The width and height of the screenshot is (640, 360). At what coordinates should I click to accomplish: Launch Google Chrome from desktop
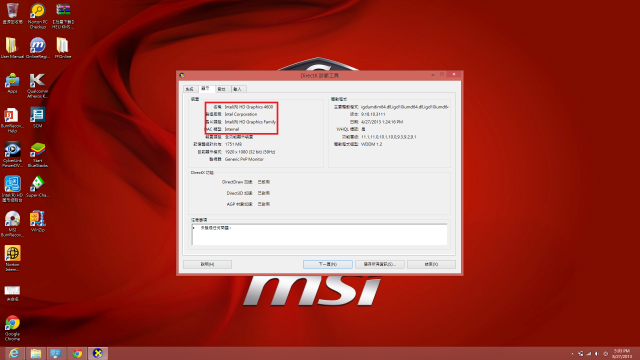tap(12, 328)
